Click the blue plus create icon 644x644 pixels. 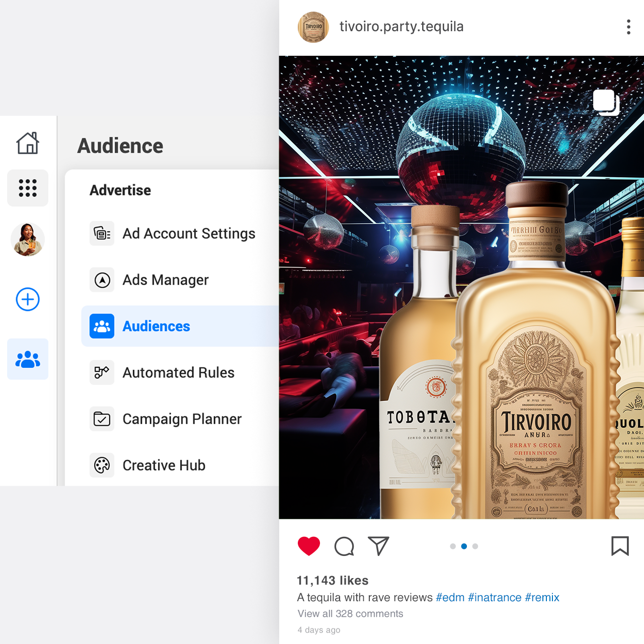(28, 300)
